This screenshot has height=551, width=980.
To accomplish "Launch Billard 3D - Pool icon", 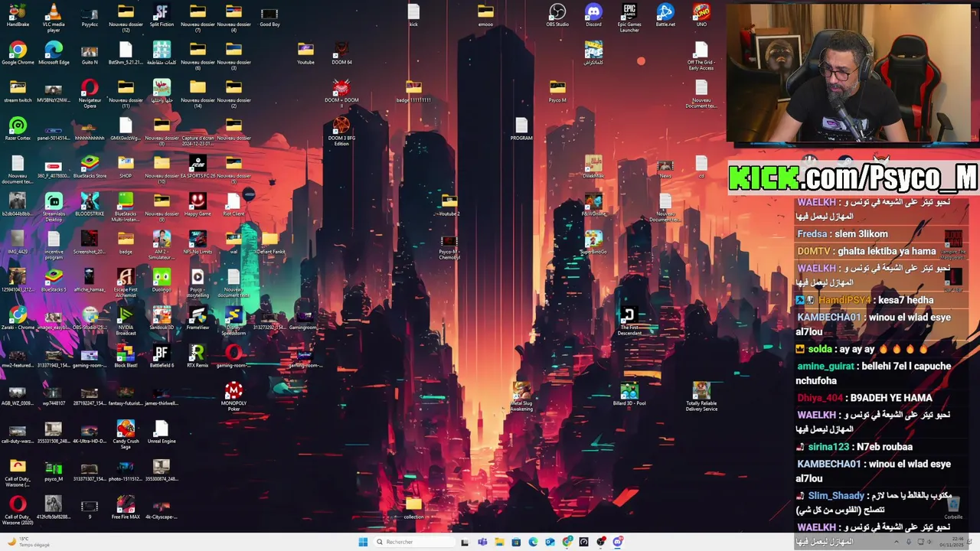I will pos(629,393).
